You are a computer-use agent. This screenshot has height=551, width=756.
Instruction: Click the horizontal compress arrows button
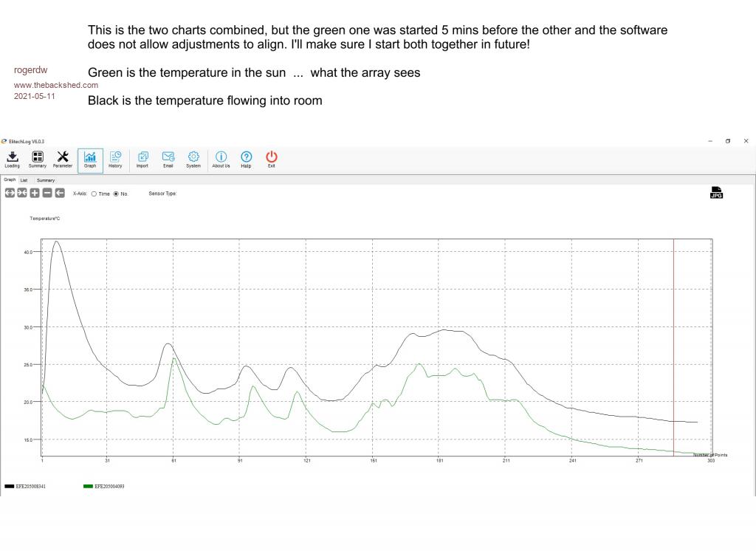click(x=22, y=193)
